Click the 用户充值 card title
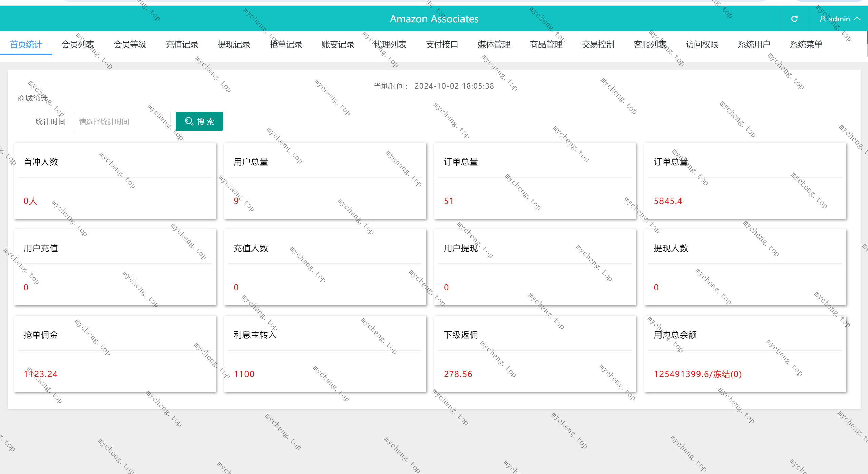Screen dimensions: 868x474 tap(41, 248)
